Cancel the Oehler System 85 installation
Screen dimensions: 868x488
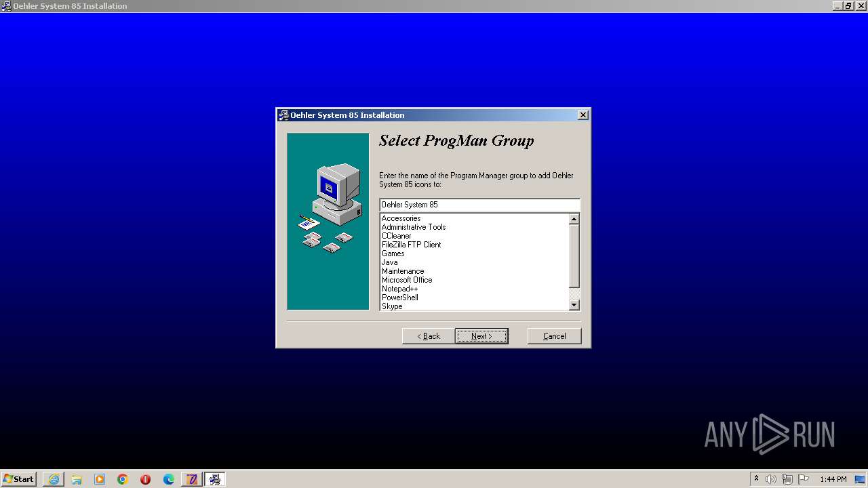tap(554, 336)
